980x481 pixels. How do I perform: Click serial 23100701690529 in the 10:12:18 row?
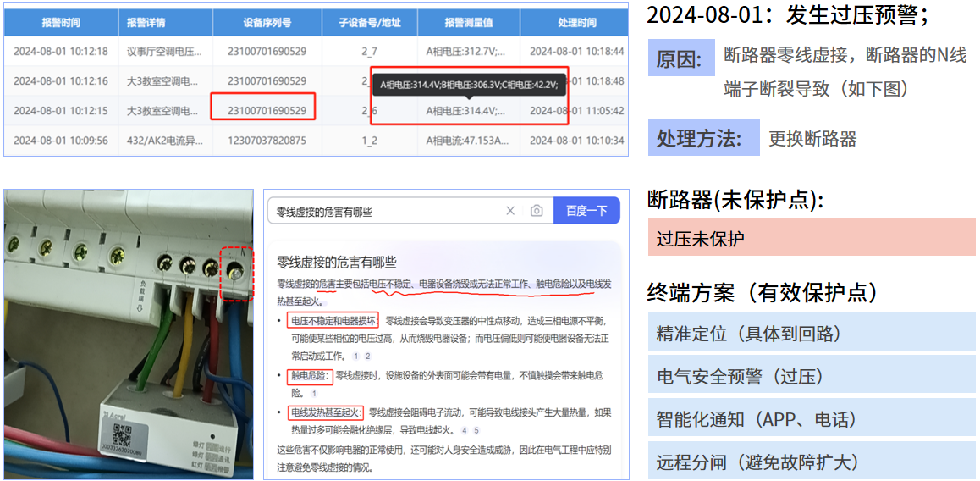coord(267,52)
